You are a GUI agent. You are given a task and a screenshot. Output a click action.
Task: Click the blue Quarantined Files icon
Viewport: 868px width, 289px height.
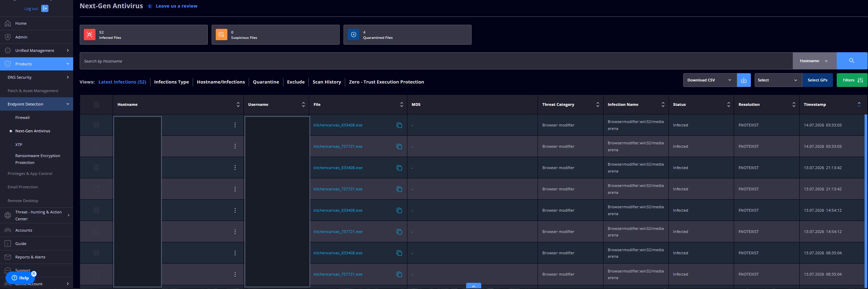coord(353,35)
